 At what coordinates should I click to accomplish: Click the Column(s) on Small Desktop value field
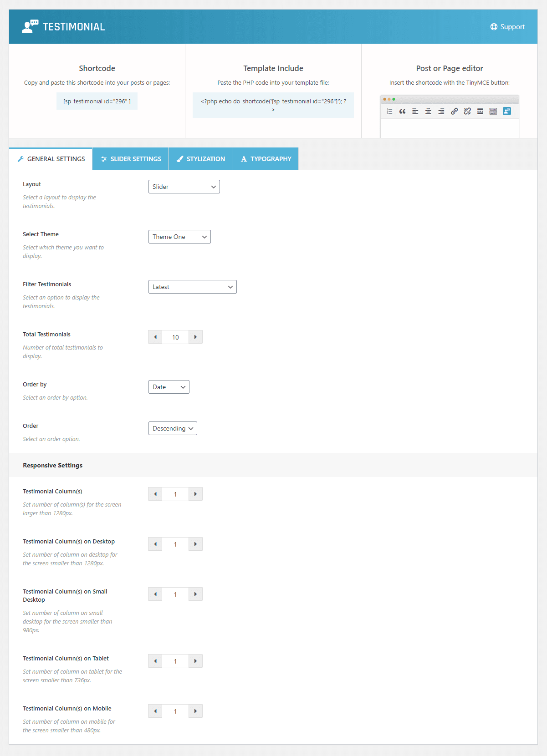click(x=175, y=594)
